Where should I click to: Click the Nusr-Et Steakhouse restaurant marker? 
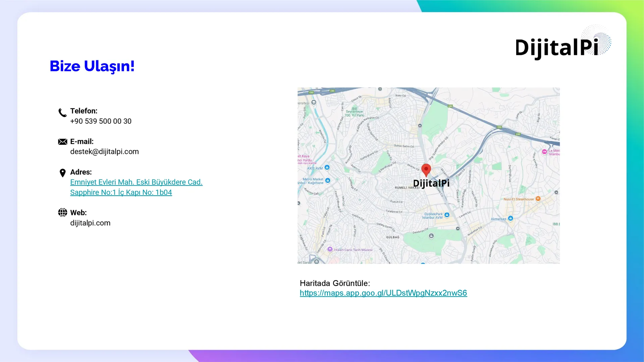(538, 199)
